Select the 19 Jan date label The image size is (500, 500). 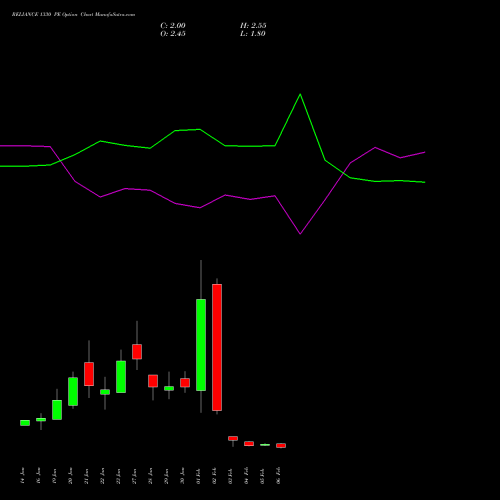[x=54, y=475]
